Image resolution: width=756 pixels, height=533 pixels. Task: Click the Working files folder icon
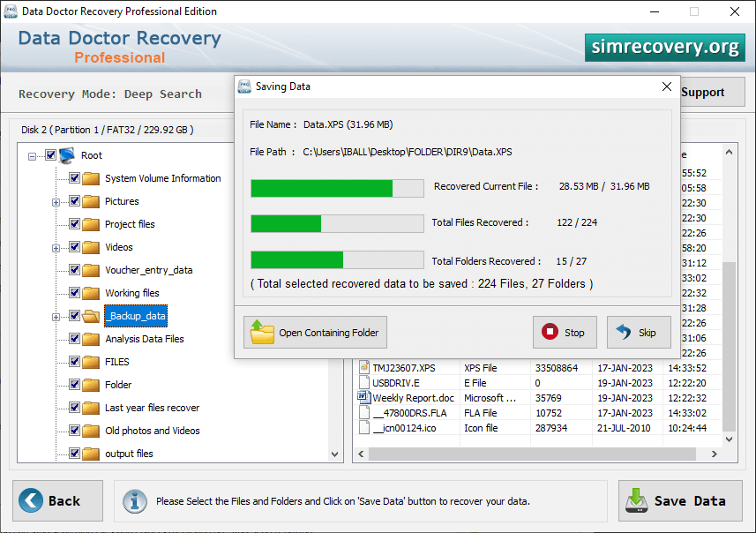pos(91,293)
